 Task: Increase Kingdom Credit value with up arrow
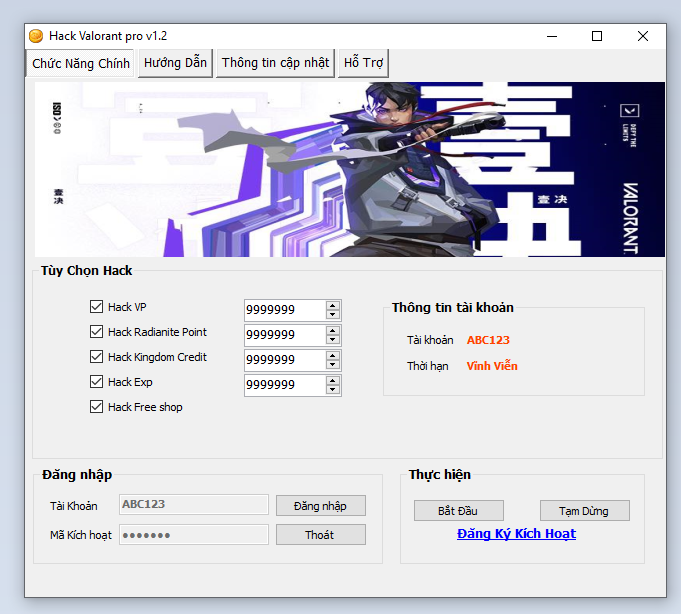[x=333, y=355]
